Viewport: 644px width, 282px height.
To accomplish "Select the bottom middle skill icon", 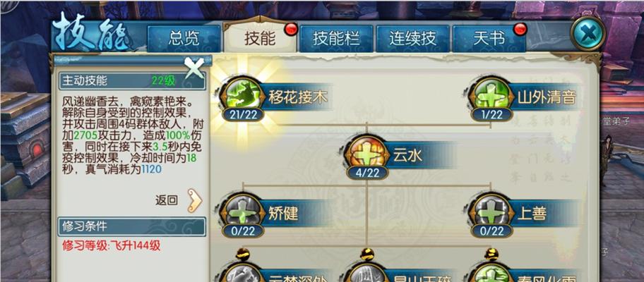I will pyautogui.click(x=366, y=272).
